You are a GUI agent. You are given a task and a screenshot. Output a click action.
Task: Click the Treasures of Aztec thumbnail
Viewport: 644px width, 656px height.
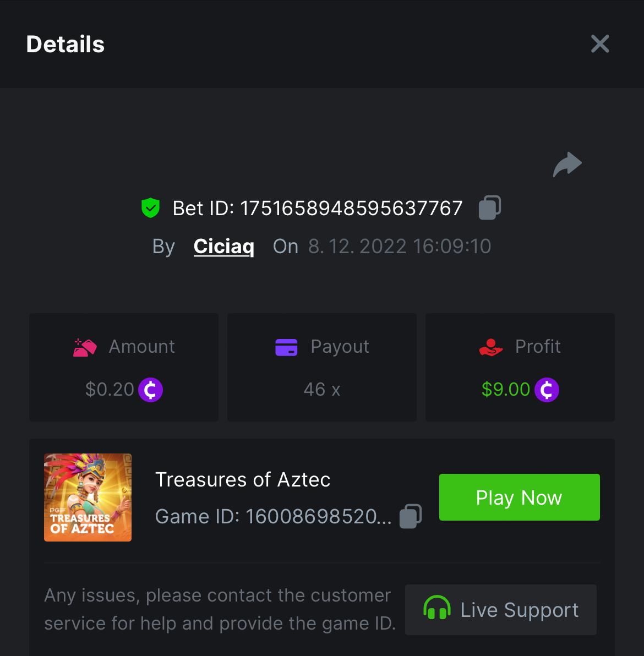point(88,498)
